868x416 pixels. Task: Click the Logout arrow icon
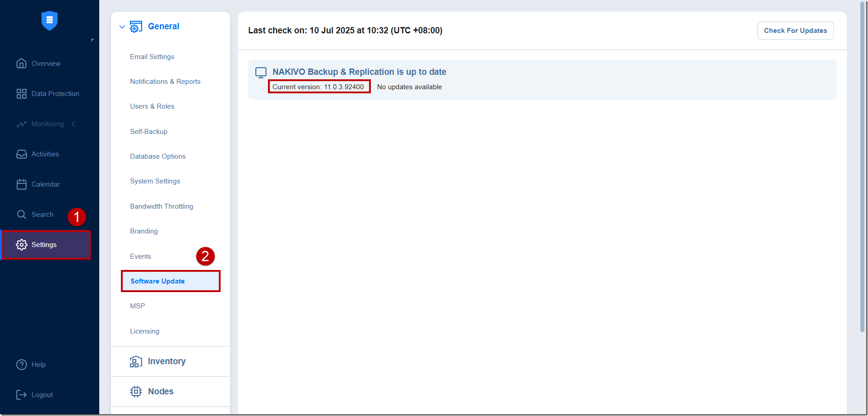click(x=21, y=395)
